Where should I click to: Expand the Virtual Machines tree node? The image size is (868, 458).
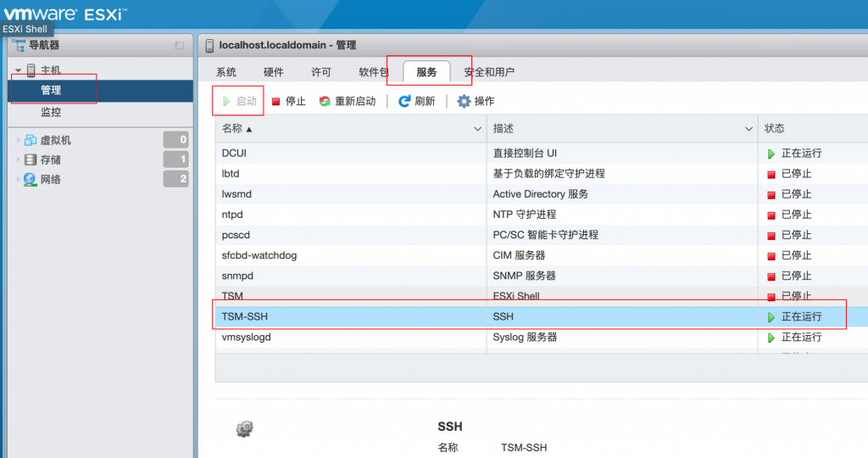click(x=18, y=140)
